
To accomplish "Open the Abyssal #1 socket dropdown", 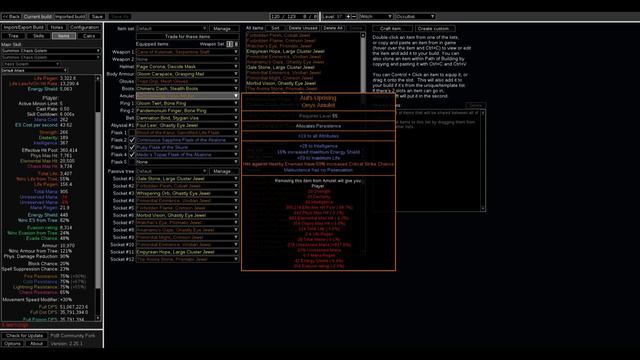I will tap(187, 125).
